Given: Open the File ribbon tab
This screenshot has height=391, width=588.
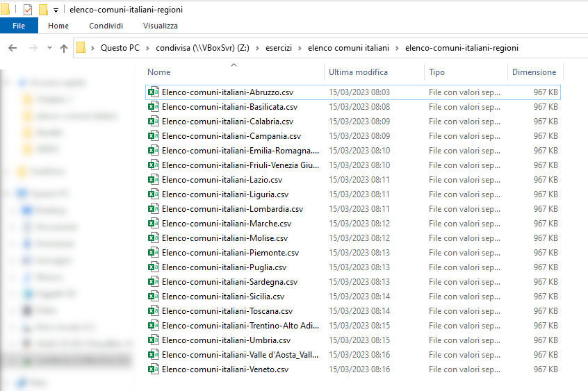Looking at the screenshot, I should (x=19, y=26).
